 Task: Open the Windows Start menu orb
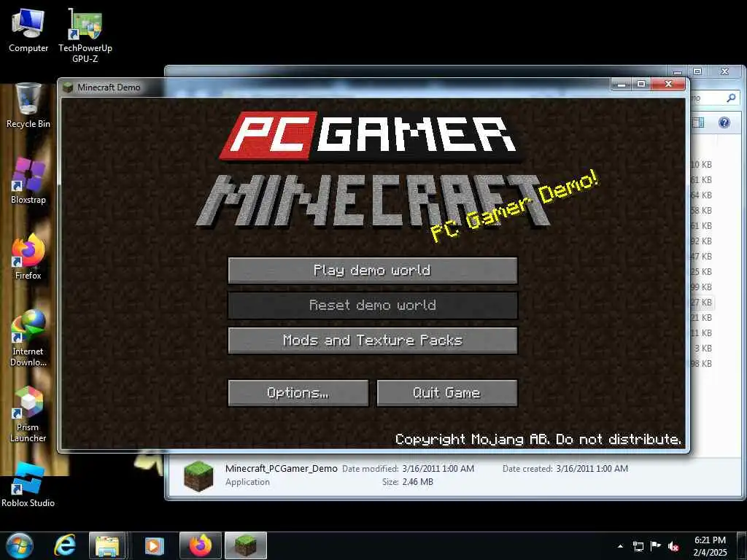click(20, 545)
